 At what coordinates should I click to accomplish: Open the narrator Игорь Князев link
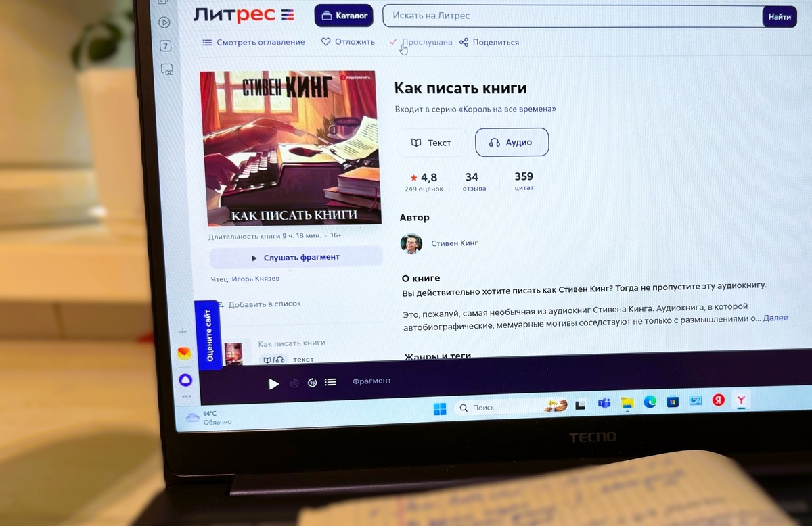pos(255,279)
